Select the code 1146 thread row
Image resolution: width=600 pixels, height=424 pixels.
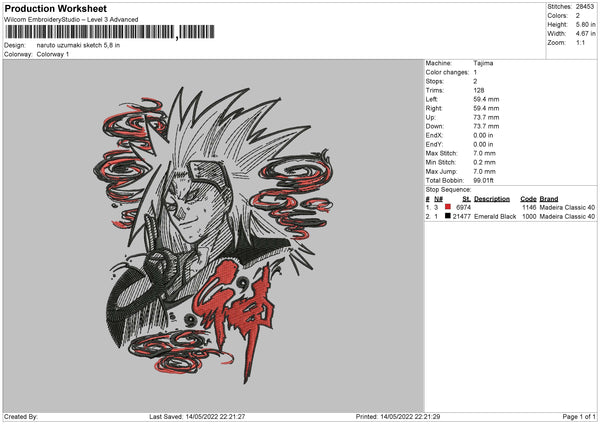510,207
